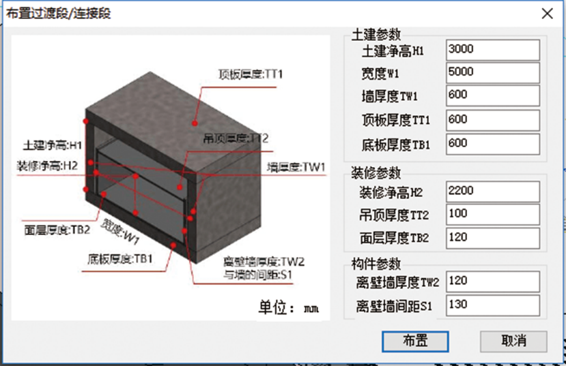
Task: Click the 布置 button
Action: pyautogui.click(x=415, y=341)
